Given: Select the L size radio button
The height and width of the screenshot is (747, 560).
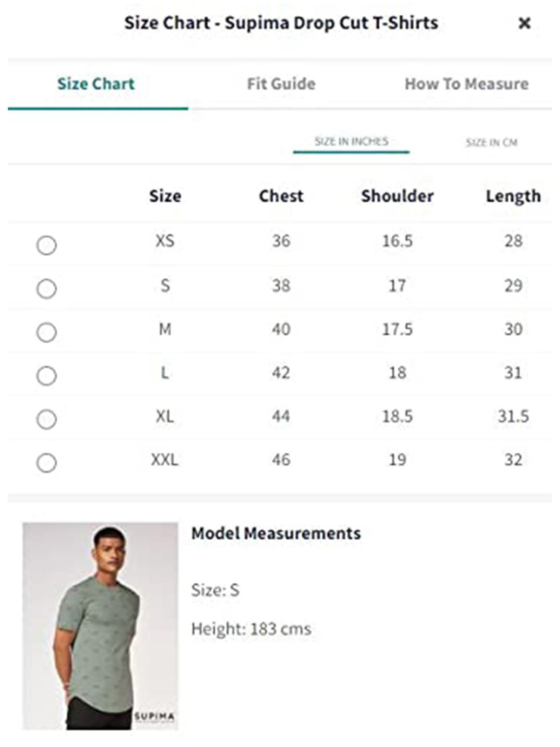Looking at the screenshot, I should [x=47, y=376].
